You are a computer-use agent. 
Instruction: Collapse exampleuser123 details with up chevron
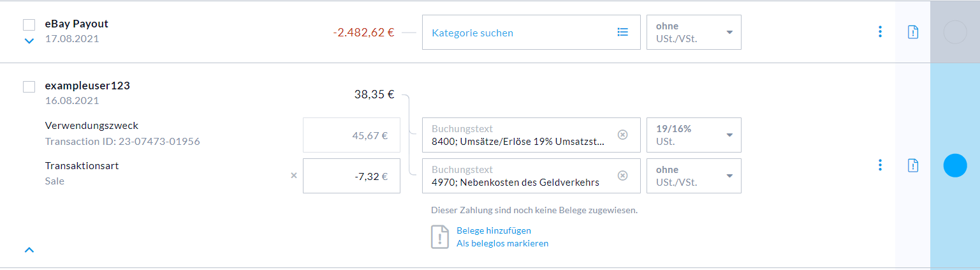coord(29,250)
